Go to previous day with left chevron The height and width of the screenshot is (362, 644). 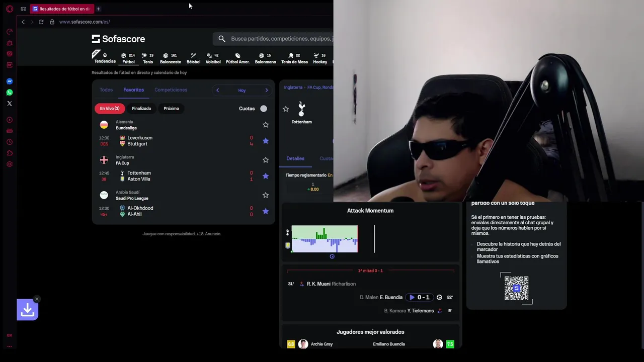click(x=217, y=90)
